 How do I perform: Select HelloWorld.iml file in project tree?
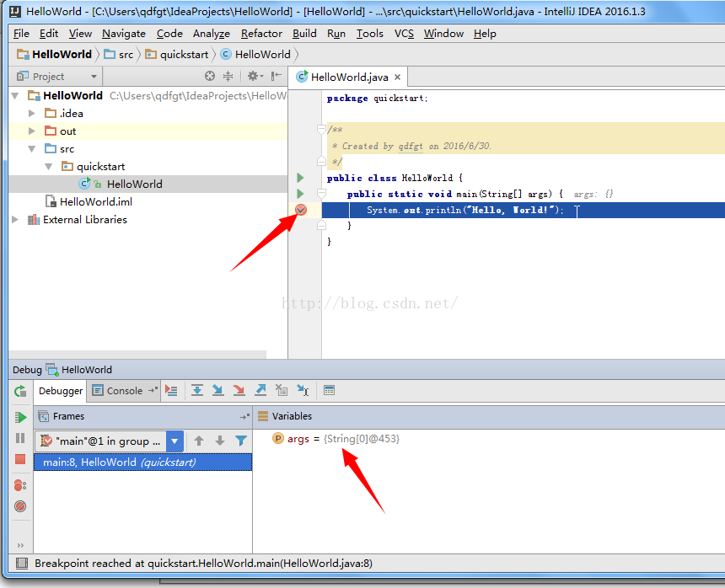95,202
